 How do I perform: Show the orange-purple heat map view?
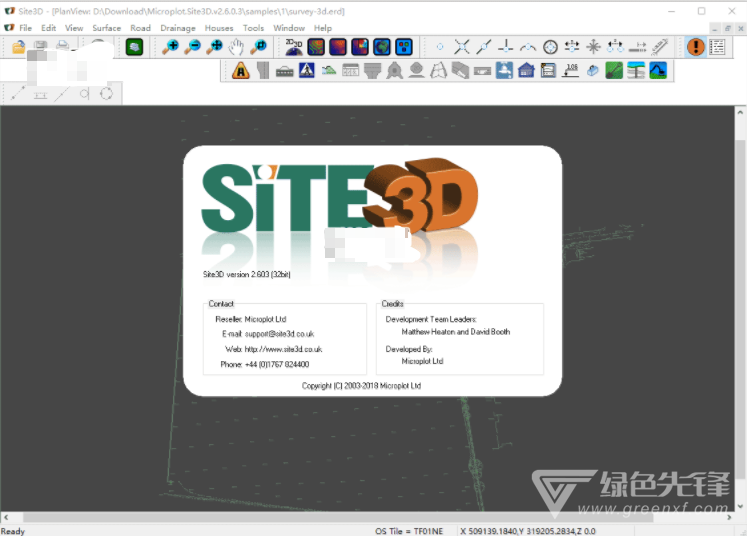click(338, 47)
